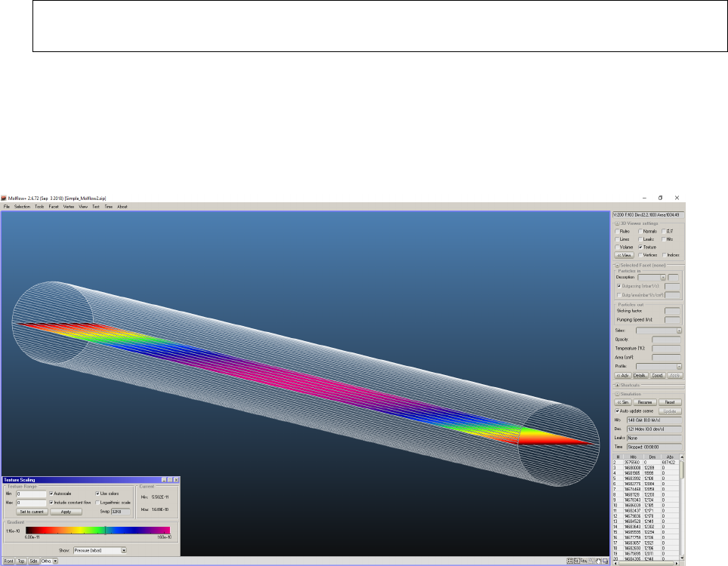Click Apply in Texture Scaling

(66, 512)
